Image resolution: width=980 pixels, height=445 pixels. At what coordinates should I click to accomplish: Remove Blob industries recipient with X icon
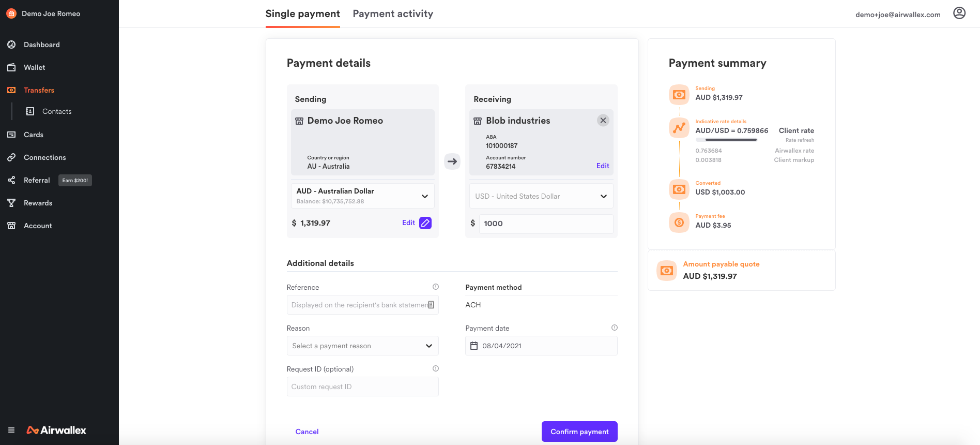603,121
